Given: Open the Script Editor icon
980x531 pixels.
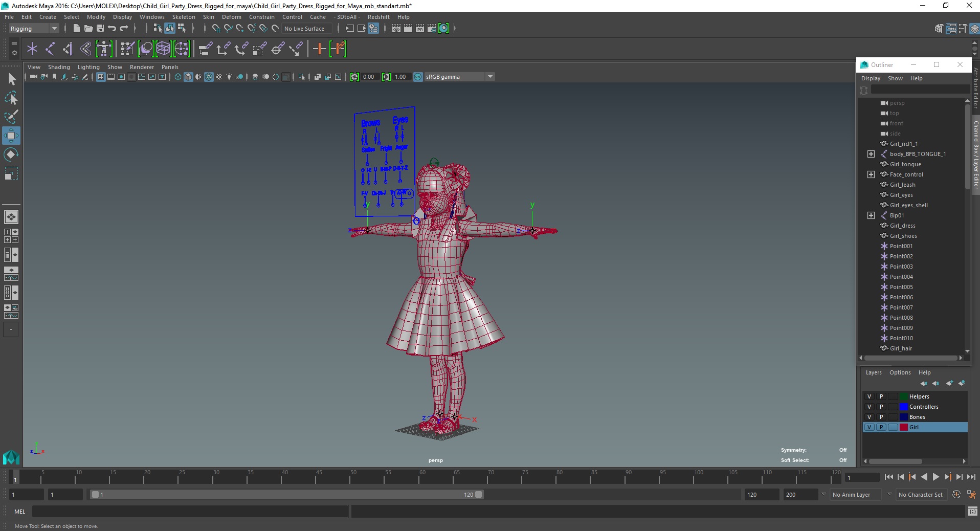Looking at the screenshot, I should [972, 512].
